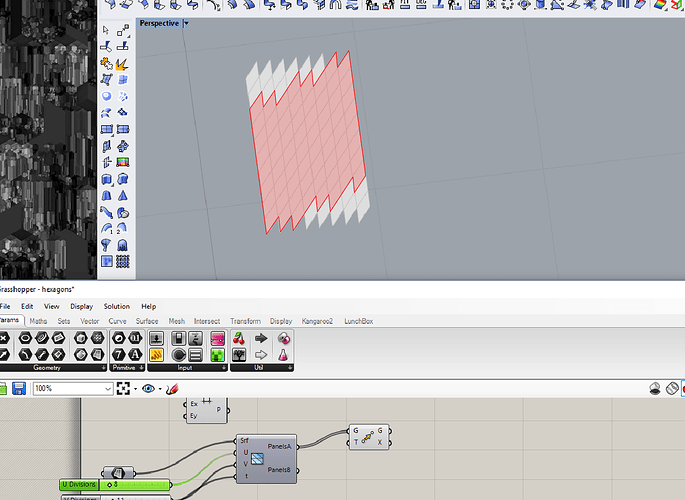Open the View menu in Grasshopper
The height and width of the screenshot is (500, 685).
[52, 307]
